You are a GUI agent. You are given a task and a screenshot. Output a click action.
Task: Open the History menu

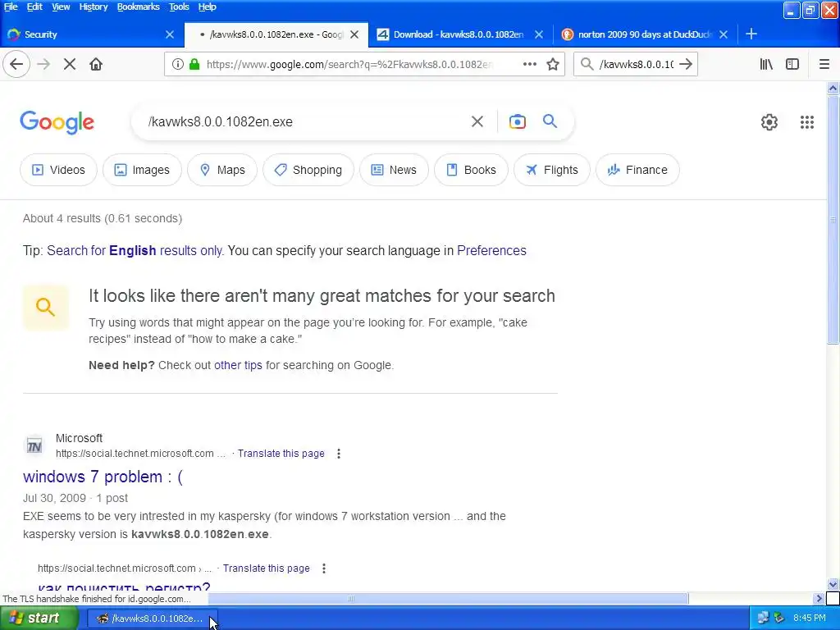click(94, 7)
